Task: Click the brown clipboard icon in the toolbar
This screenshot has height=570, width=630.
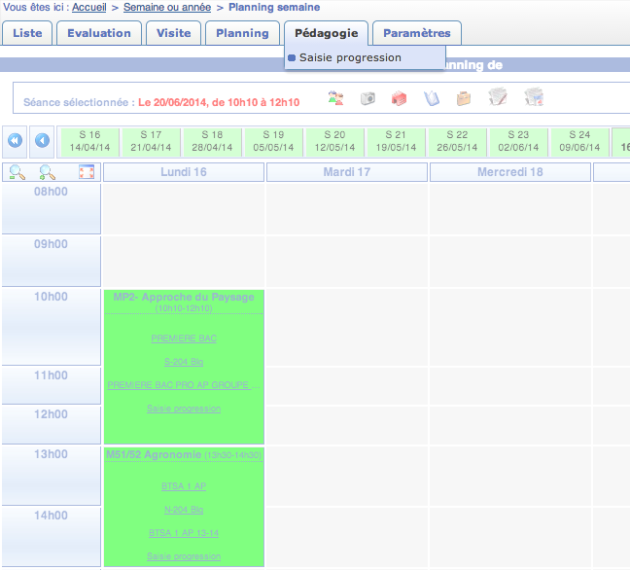Action: 464,98
